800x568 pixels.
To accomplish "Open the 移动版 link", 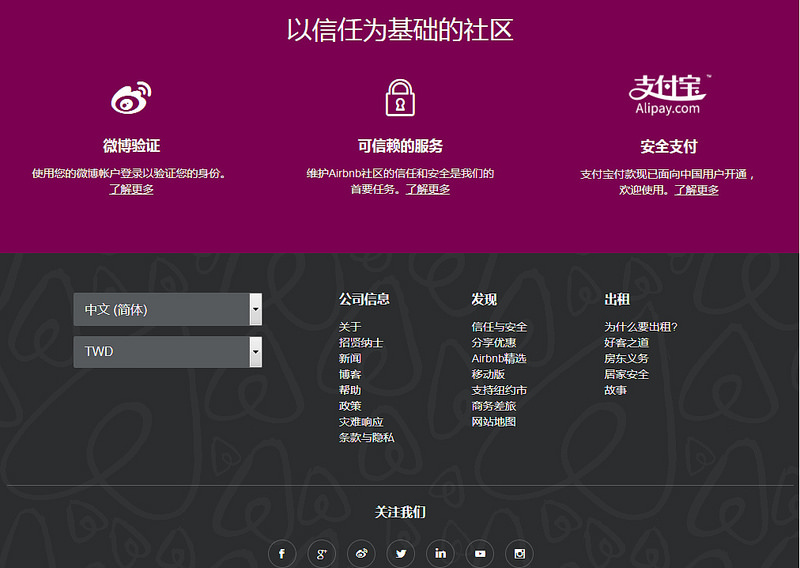I will [x=488, y=374].
